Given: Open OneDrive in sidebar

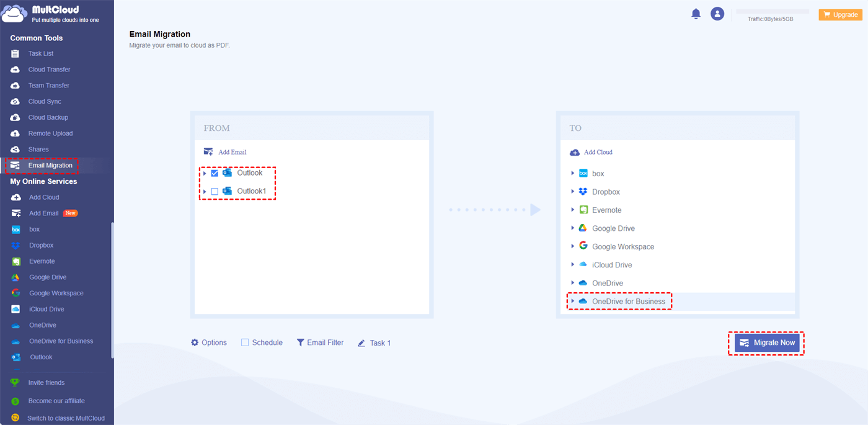Looking at the screenshot, I should [x=43, y=325].
